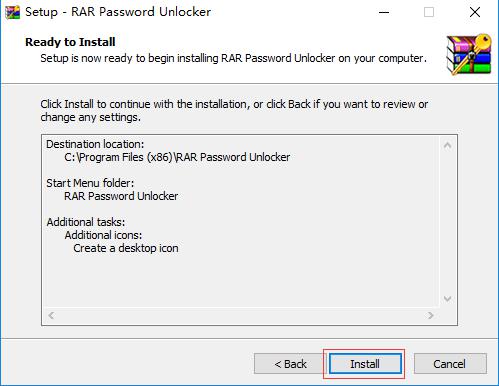This screenshot has height=386, width=499.
Task: Go back using the < Back button
Action: click(290, 364)
